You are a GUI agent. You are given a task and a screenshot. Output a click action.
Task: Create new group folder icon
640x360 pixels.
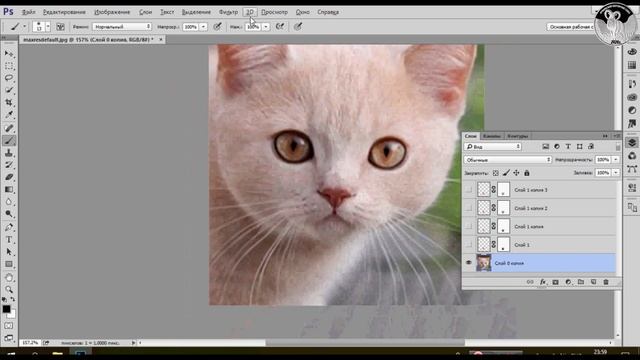(581, 282)
